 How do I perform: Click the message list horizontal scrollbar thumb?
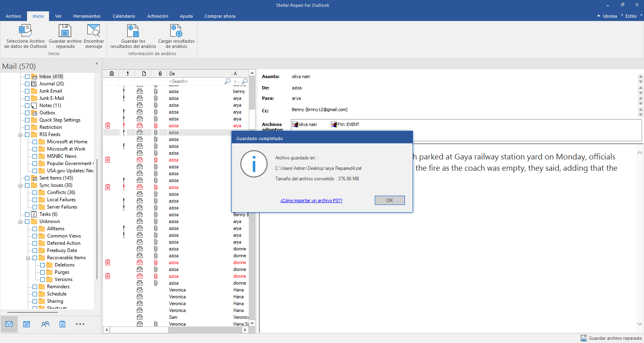click(x=139, y=330)
